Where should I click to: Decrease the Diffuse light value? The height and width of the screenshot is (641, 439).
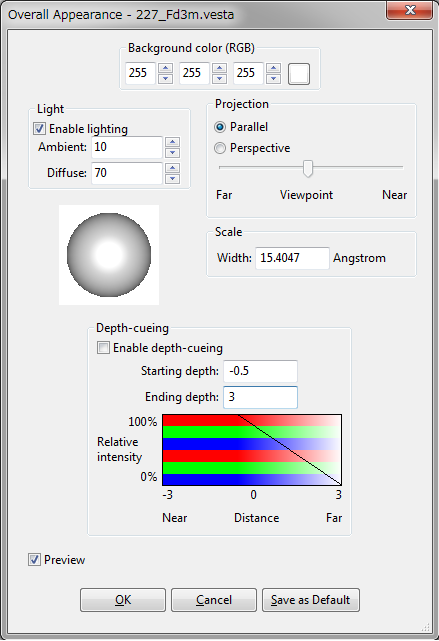pos(172,178)
